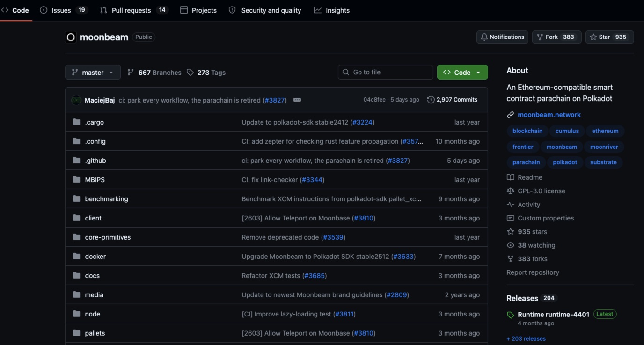Click the .config folder icon
The image size is (644, 345).
coord(77,141)
